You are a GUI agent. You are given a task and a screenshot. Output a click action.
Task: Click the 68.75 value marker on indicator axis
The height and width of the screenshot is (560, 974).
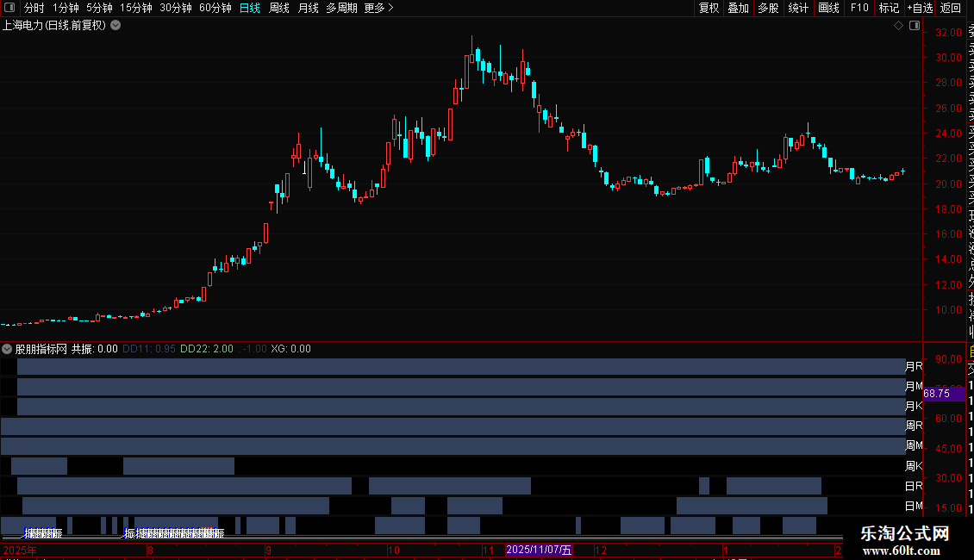click(x=944, y=394)
